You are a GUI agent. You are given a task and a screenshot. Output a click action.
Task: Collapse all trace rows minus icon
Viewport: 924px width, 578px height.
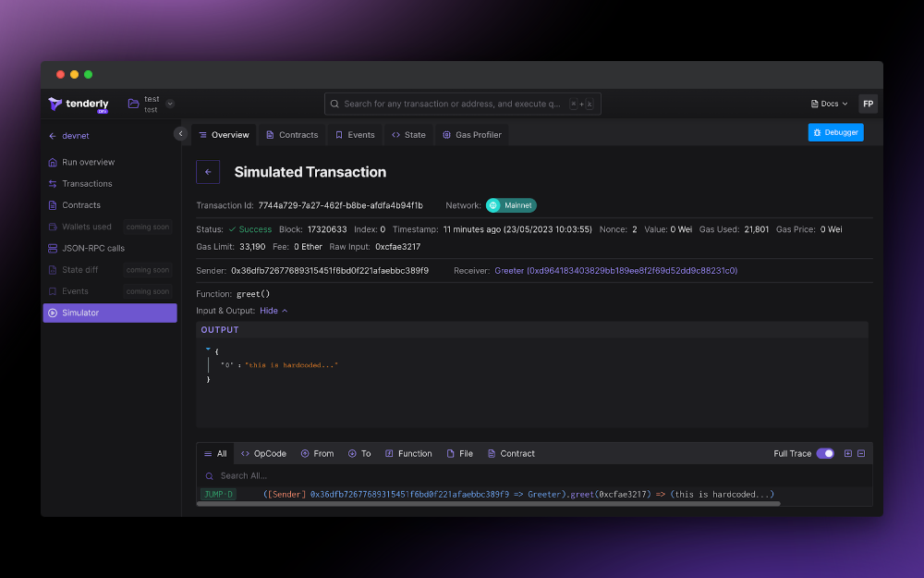[861, 453]
